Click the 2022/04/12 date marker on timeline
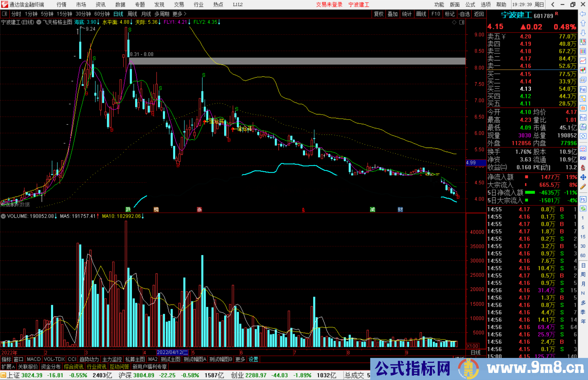This screenshot has height=380, width=588. point(172,352)
